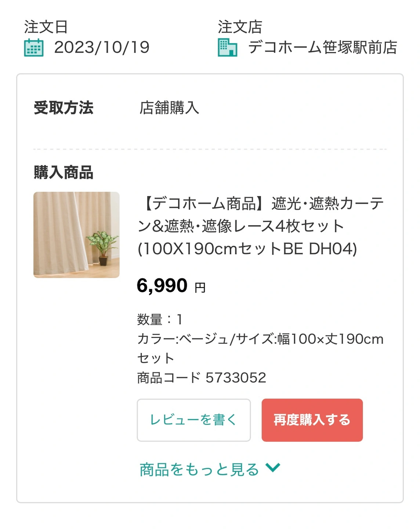Expand 商品をもっと見る link
This screenshot has width=420, height=529.
click(199, 469)
